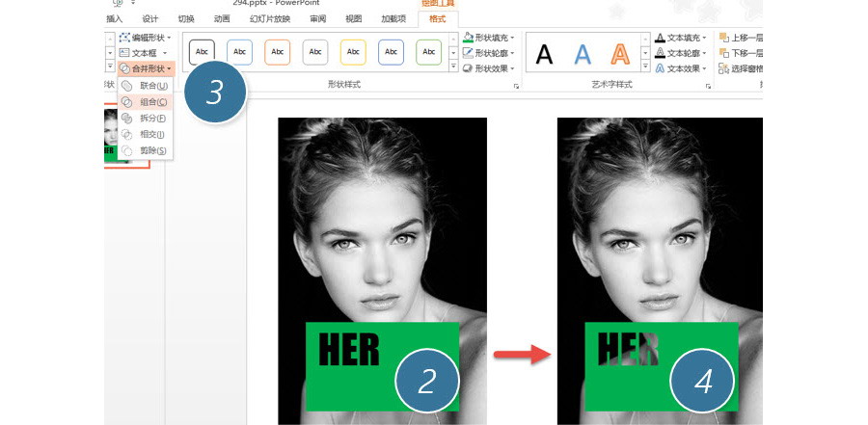The height and width of the screenshot is (425, 868).
Task: Open 文本轮廓 text outline options
Action: (x=681, y=53)
